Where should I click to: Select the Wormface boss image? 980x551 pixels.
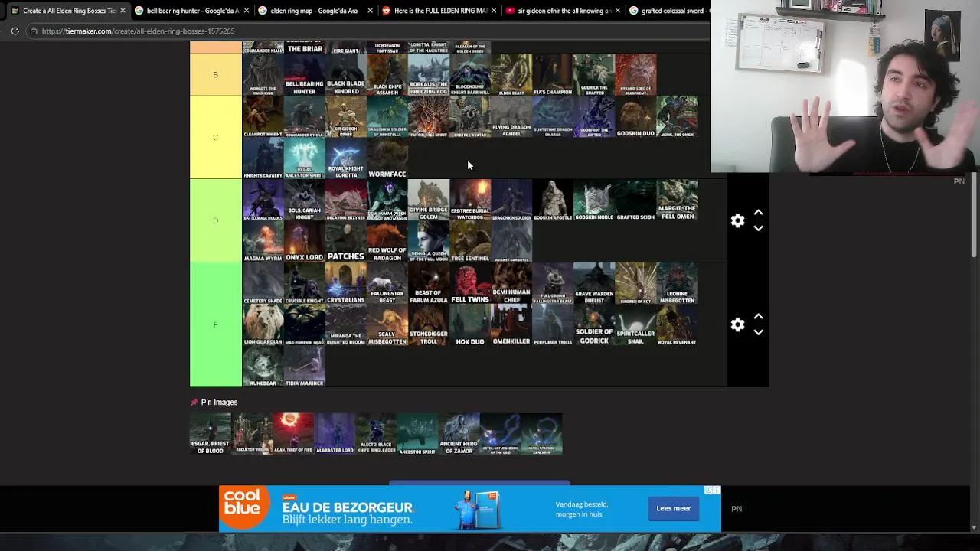(x=387, y=158)
